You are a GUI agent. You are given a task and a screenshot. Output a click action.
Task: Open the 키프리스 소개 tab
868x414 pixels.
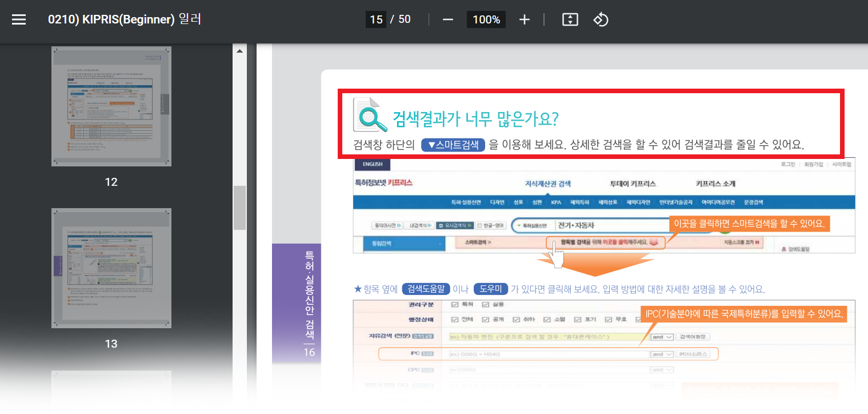click(715, 184)
